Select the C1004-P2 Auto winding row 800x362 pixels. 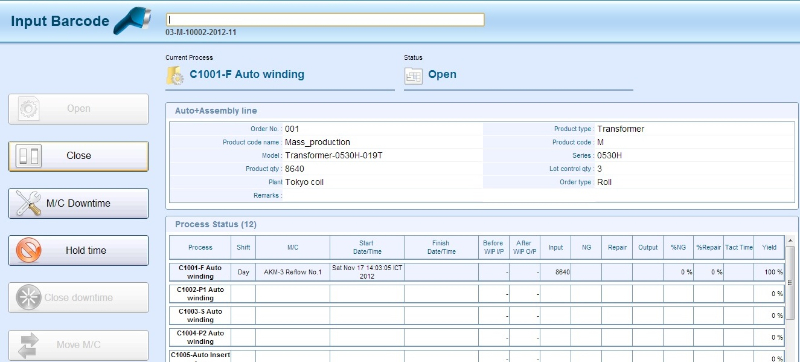pyautogui.click(x=477, y=338)
